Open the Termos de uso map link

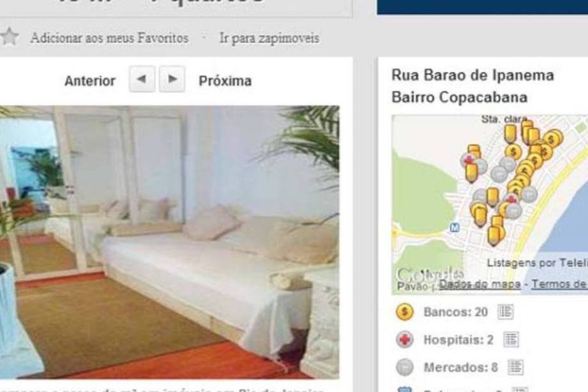559,285
